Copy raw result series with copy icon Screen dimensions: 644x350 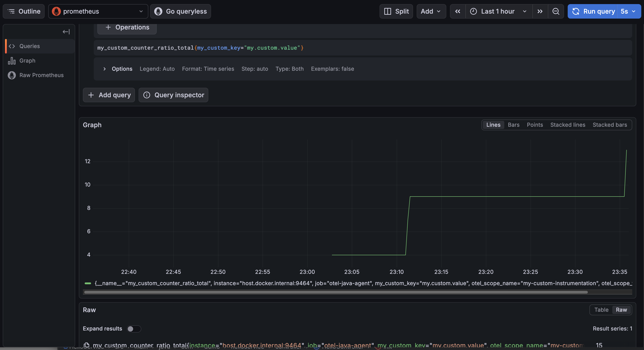[x=87, y=345]
